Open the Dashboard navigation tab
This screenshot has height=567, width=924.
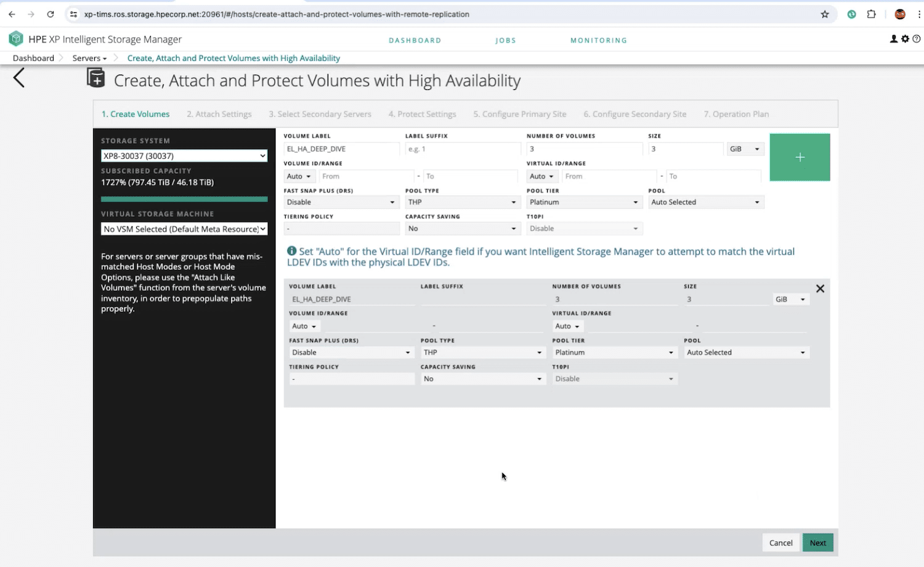[x=415, y=40]
